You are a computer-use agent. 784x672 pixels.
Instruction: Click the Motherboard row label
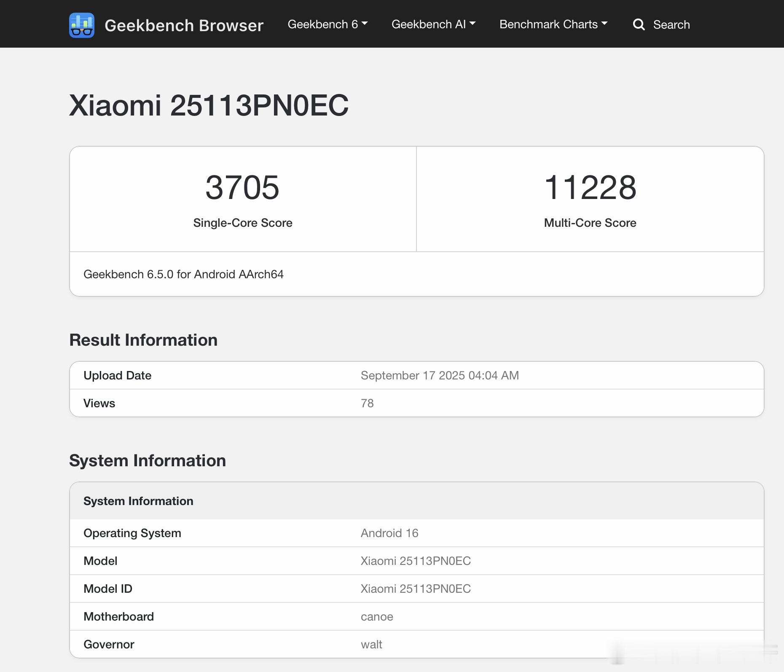point(118,616)
